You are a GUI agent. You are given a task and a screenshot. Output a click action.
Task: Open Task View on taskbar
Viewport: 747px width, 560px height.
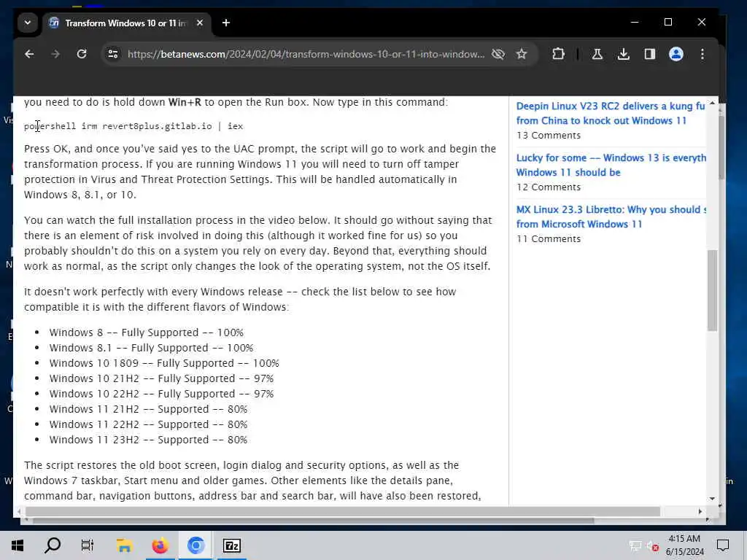click(88, 545)
